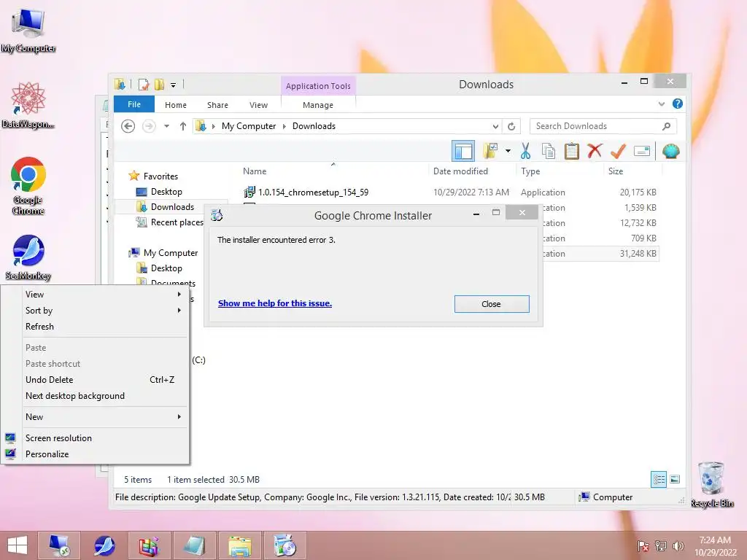
Task: Click in the Search Downloads field
Action: pos(603,126)
